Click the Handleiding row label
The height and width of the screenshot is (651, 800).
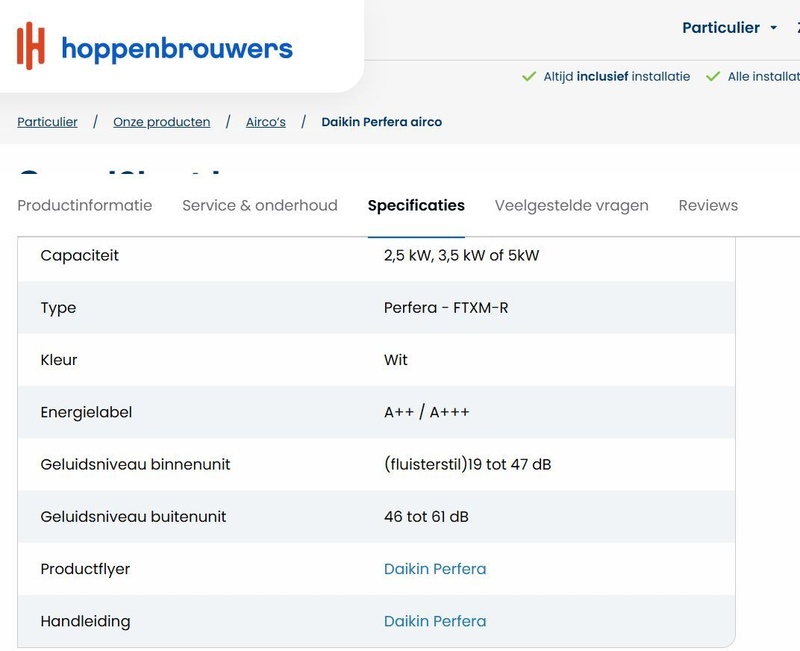click(x=85, y=621)
